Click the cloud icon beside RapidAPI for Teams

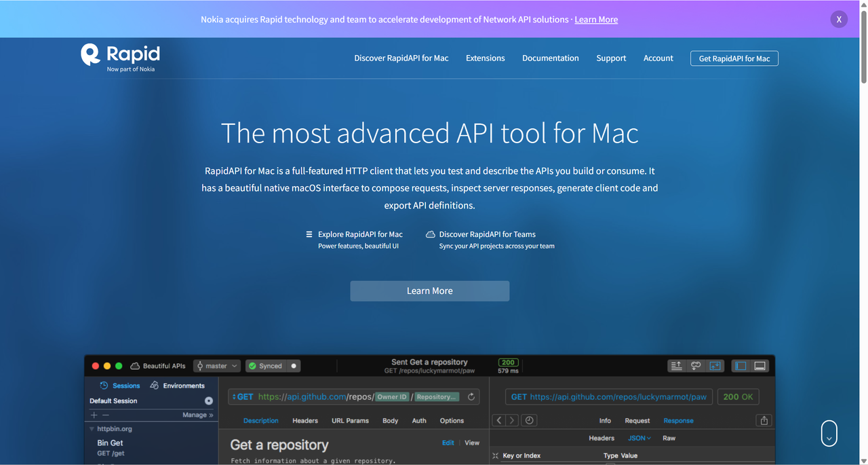[430, 234]
